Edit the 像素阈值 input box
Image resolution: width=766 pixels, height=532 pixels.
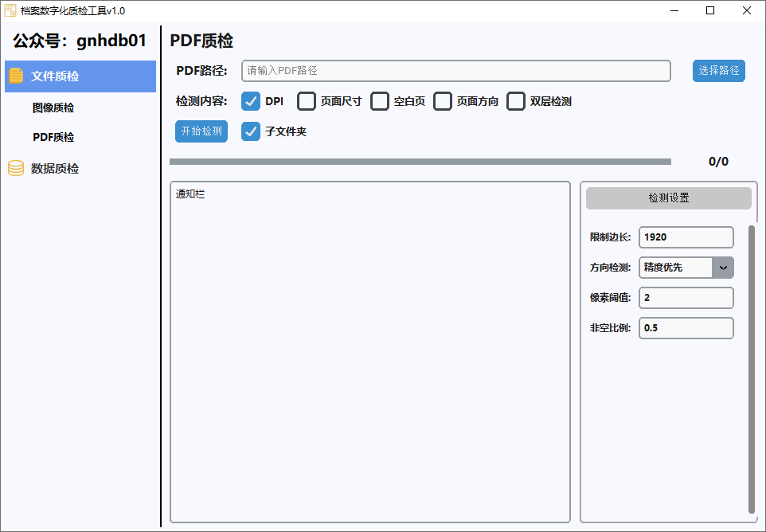pyautogui.click(x=685, y=298)
